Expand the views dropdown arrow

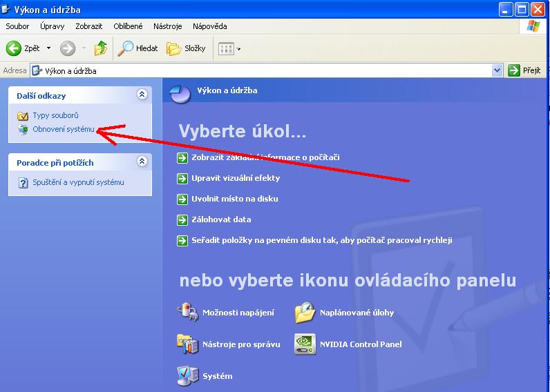(239, 49)
